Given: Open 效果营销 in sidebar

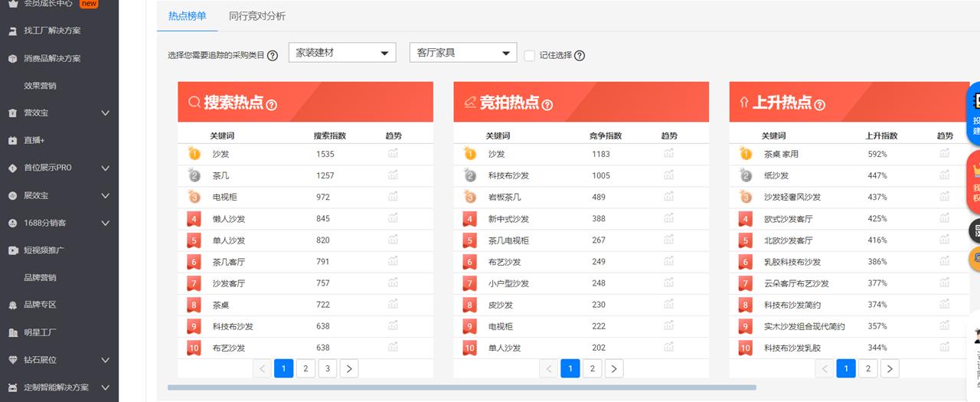Looking at the screenshot, I should tap(40, 86).
